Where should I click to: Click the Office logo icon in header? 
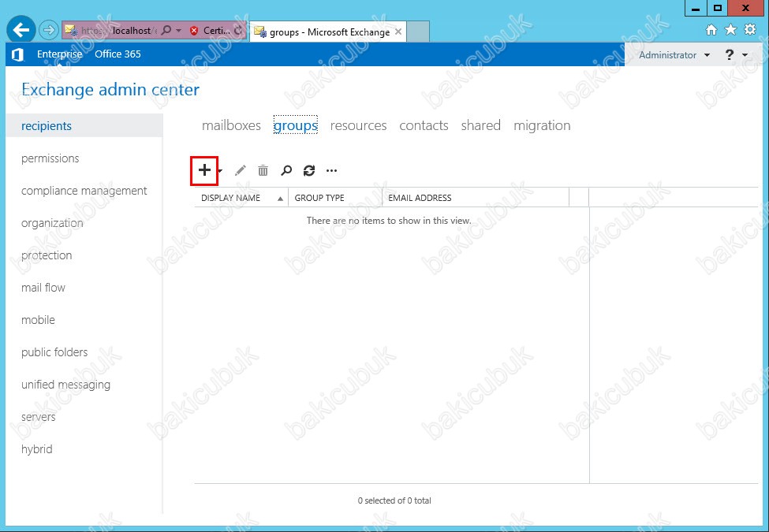[17, 54]
